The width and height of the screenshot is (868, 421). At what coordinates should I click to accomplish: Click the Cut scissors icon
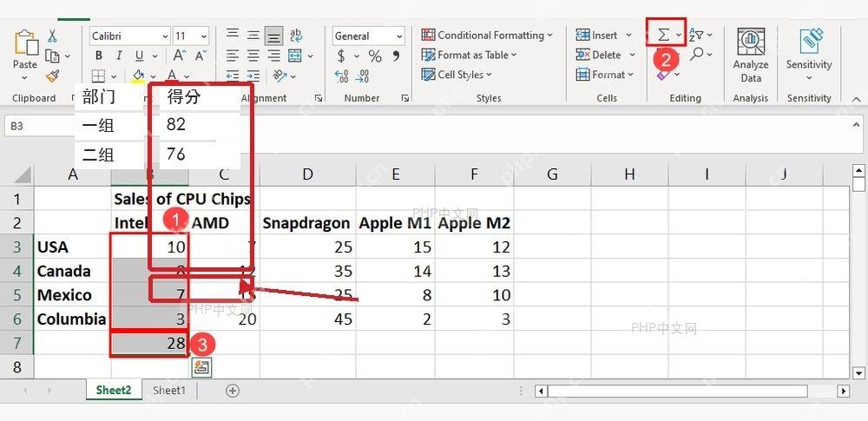click(x=52, y=36)
